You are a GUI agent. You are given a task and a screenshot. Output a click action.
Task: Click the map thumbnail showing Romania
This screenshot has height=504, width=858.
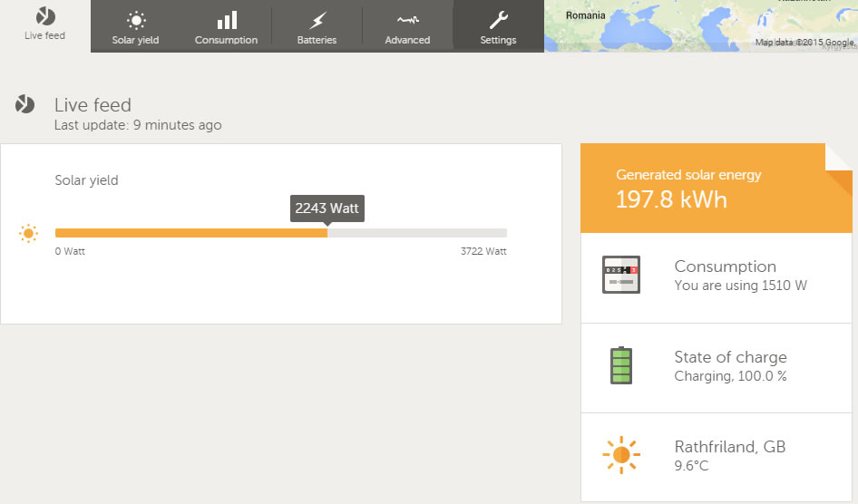(x=700, y=25)
